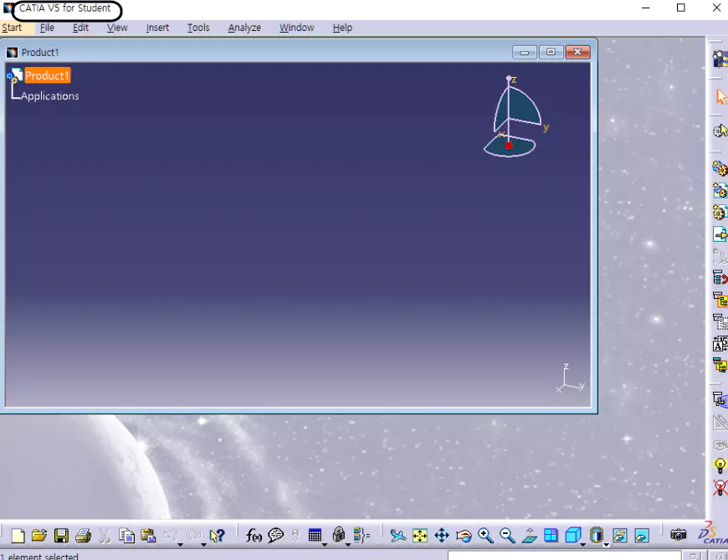Select the Rotate hand tool
728x560 pixels.
[x=464, y=536]
